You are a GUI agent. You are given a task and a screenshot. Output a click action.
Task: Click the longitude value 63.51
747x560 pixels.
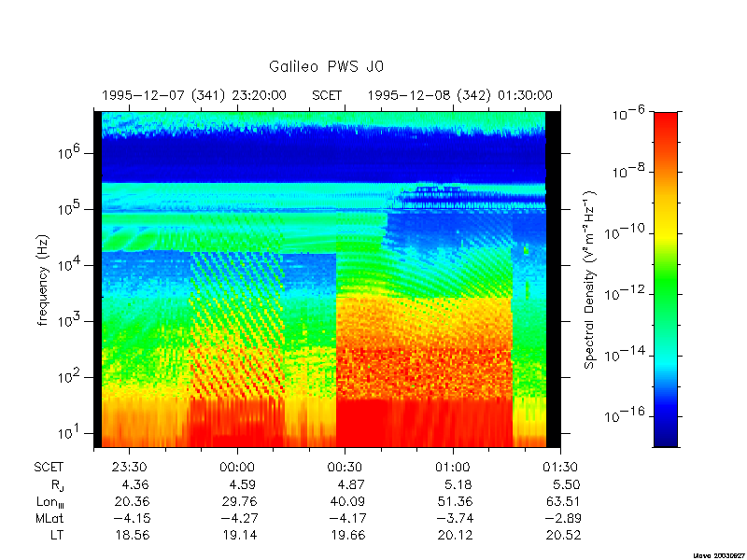point(563,501)
